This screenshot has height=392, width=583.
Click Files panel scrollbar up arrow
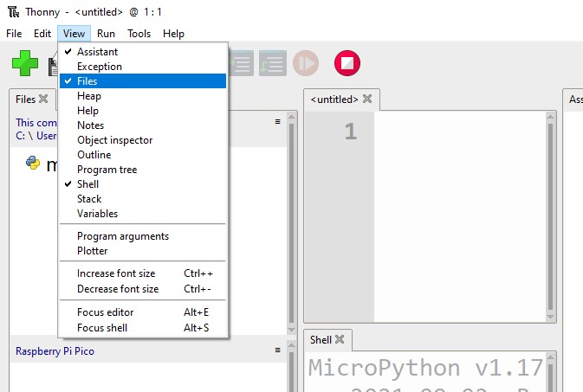(x=291, y=116)
